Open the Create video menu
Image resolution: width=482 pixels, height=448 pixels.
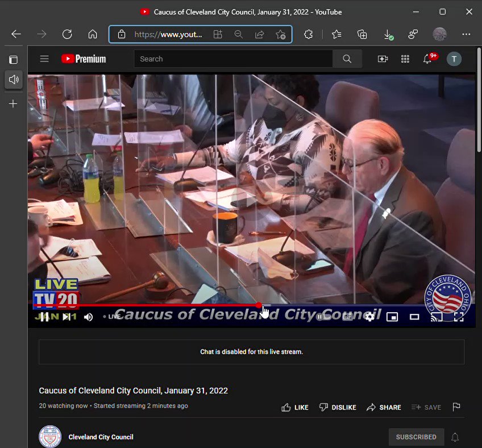(x=383, y=59)
